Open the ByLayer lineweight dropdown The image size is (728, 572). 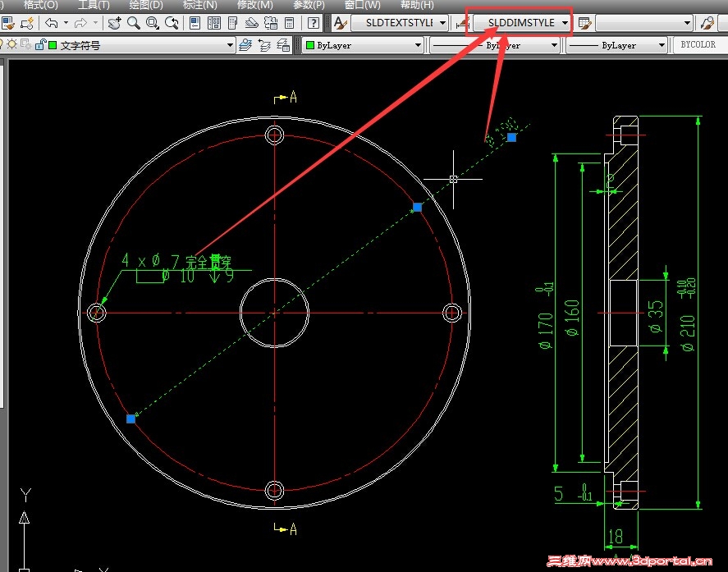(616, 45)
